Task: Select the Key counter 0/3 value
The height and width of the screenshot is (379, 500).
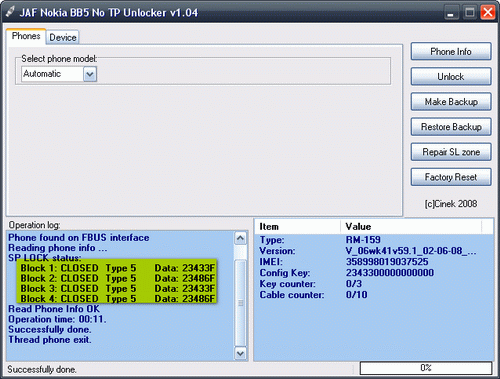Action: pos(354,284)
